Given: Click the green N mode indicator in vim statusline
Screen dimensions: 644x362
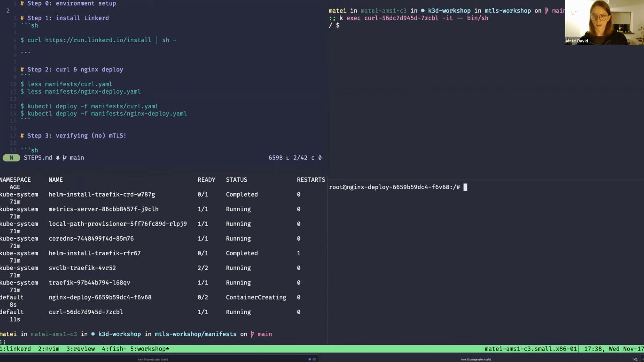Looking at the screenshot, I should tap(11, 158).
